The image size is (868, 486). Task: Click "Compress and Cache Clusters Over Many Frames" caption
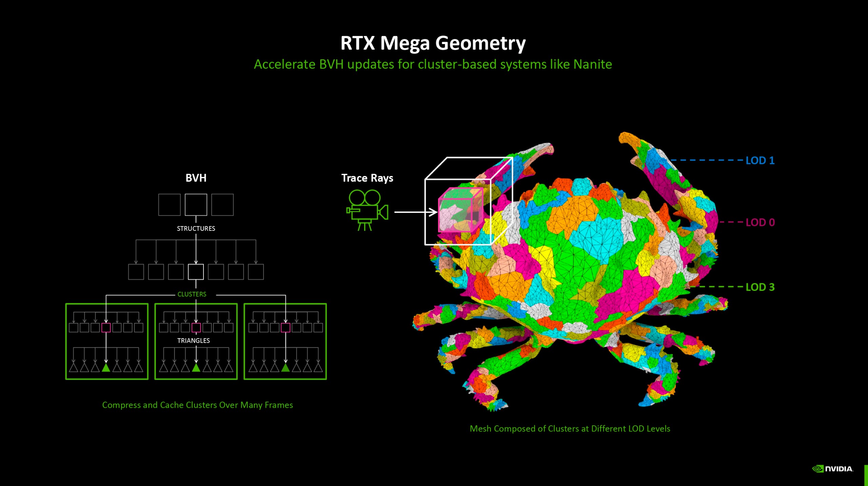click(x=198, y=405)
